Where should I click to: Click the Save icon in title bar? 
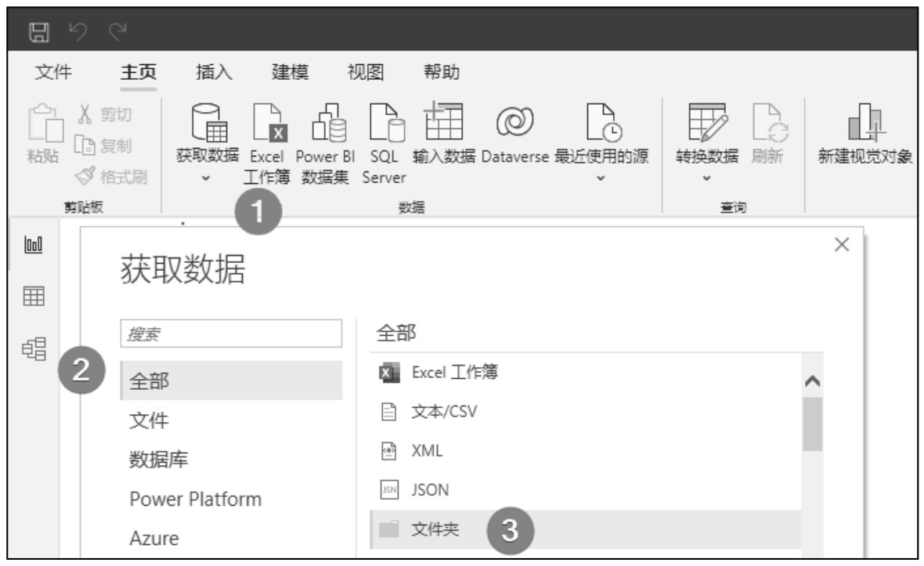click(39, 32)
